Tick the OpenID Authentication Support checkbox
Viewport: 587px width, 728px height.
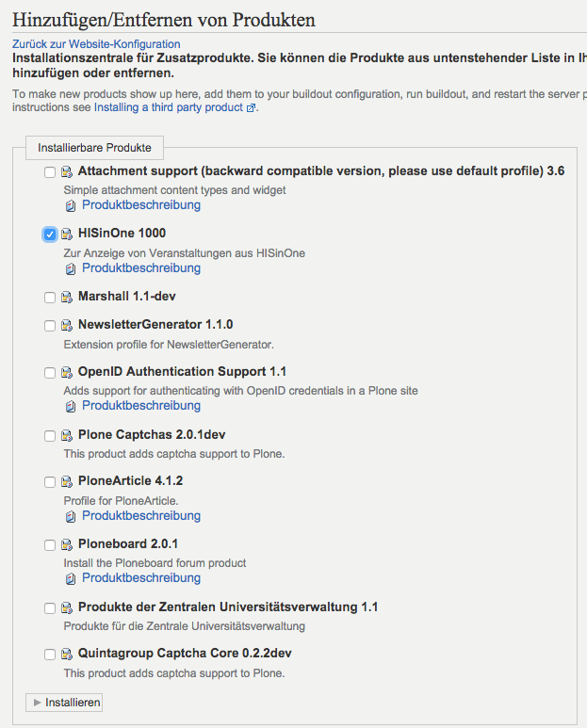pos(50,373)
